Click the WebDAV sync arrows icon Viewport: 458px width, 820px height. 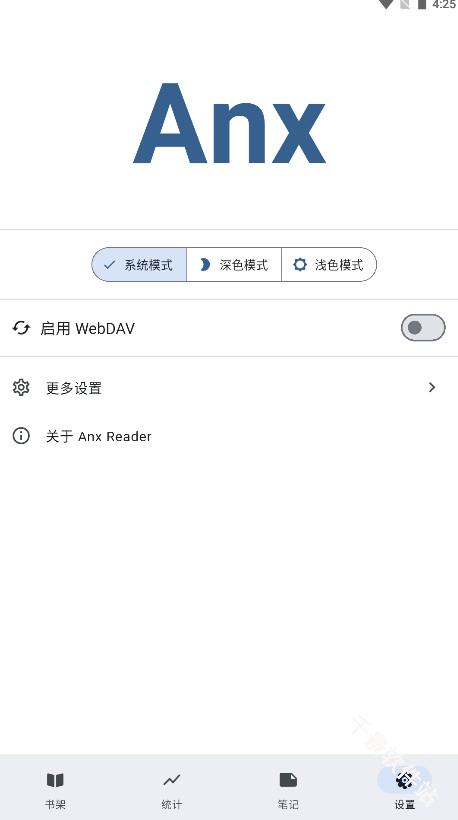tap(21, 328)
